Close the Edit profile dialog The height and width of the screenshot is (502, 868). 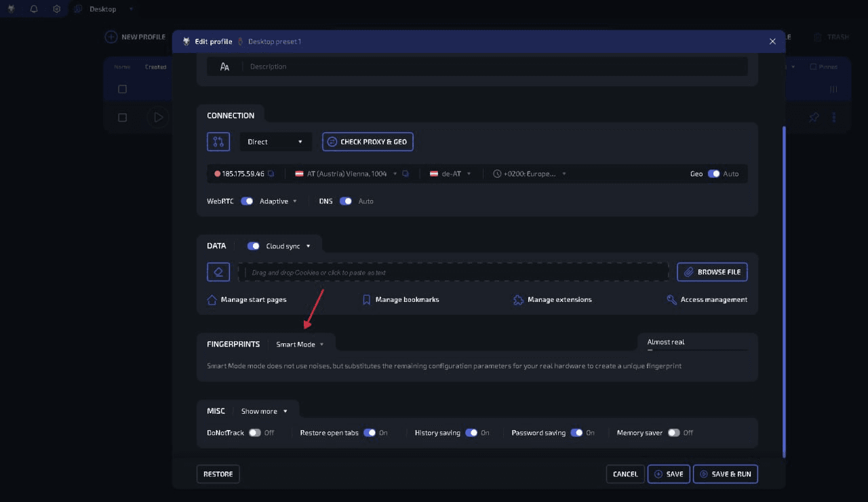click(772, 41)
